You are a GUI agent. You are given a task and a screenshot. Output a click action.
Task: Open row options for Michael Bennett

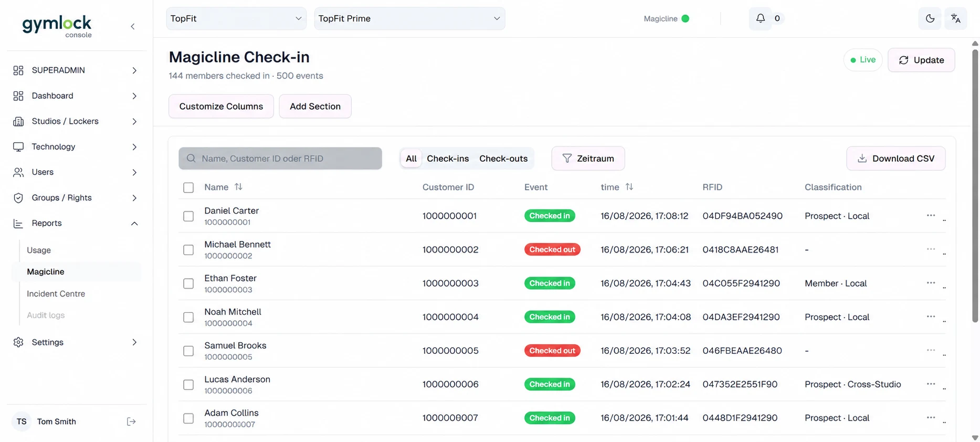click(x=931, y=249)
